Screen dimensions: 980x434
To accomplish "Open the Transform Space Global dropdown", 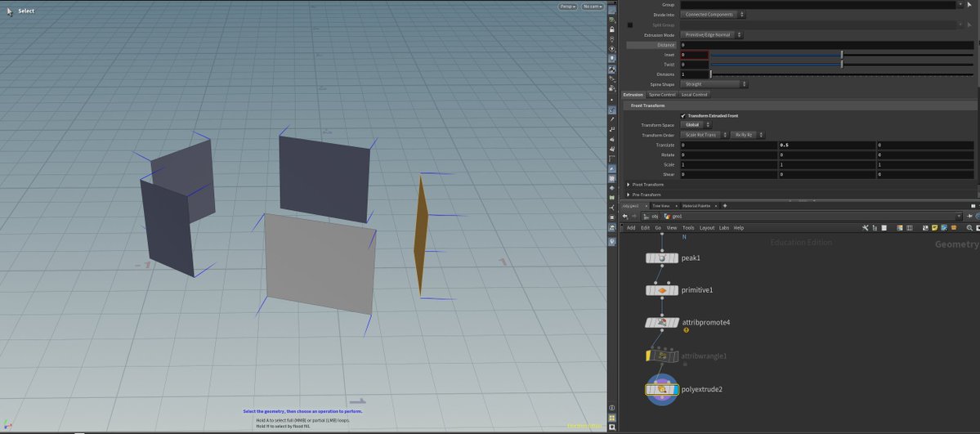I will (x=696, y=125).
